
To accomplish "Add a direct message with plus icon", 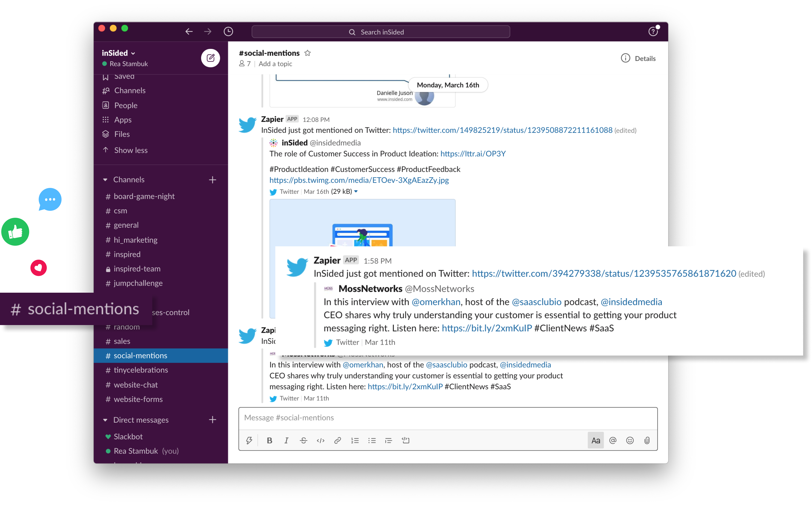I will [x=213, y=420].
